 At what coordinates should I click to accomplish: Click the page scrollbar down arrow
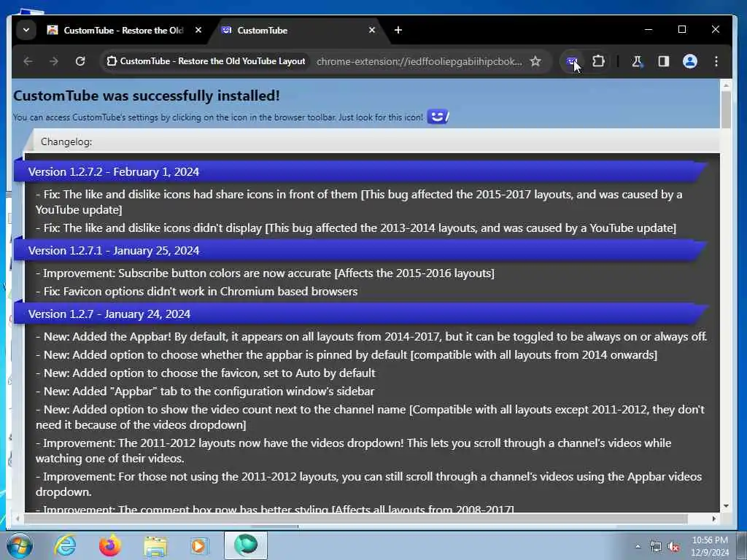[726, 506]
